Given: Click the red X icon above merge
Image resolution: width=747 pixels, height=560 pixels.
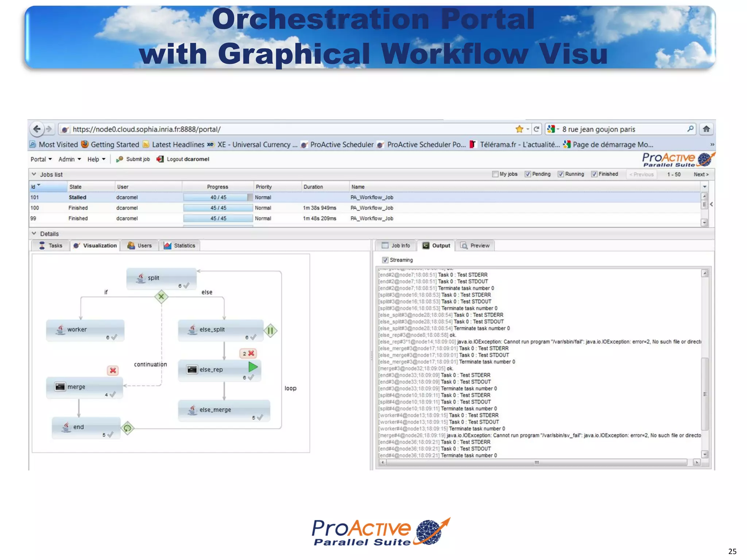Looking at the screenshot, I should pos(113,370).
